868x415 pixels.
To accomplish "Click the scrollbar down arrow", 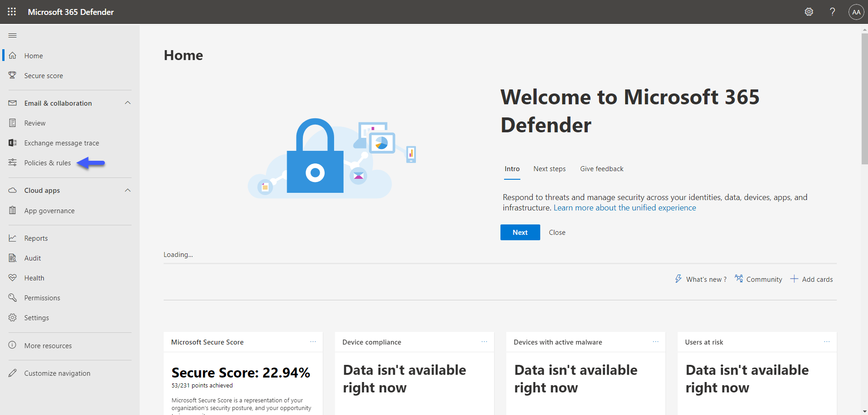I will tap(864, 411).
